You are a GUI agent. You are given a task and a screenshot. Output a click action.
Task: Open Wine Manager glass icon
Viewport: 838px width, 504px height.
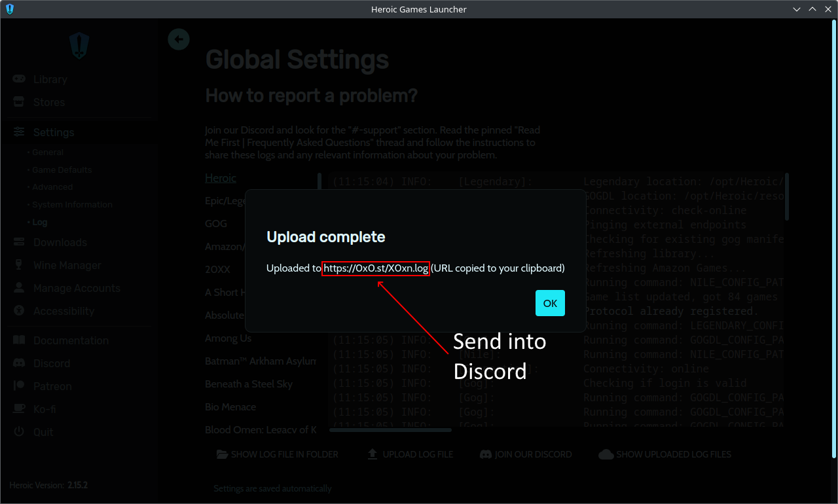tap(20, 265)
